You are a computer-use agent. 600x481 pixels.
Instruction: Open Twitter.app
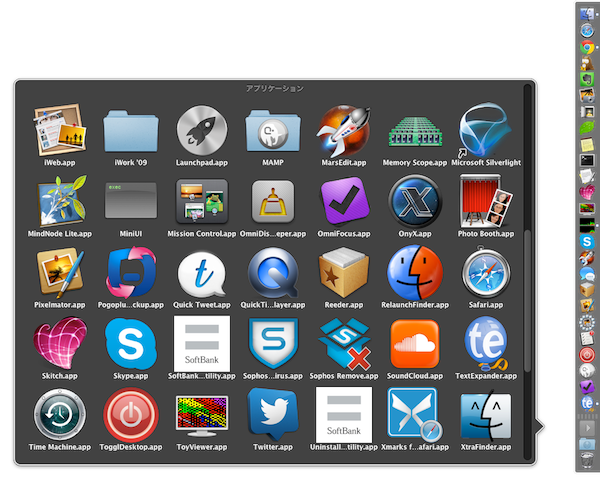tap(273, 414)
